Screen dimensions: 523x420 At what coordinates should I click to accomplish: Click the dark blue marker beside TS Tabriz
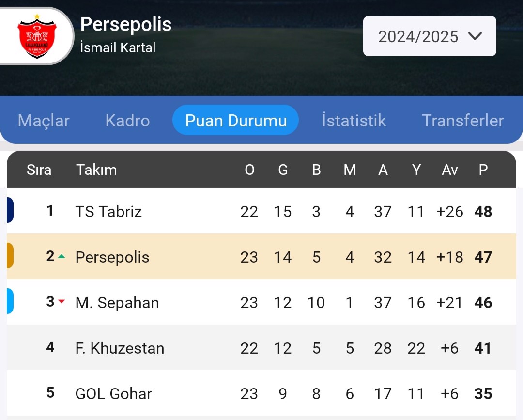pyautogui.click(x=10, y=210)
